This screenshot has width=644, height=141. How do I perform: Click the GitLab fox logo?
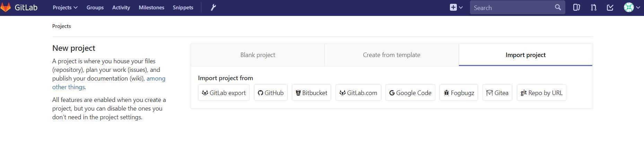(6, 7)
